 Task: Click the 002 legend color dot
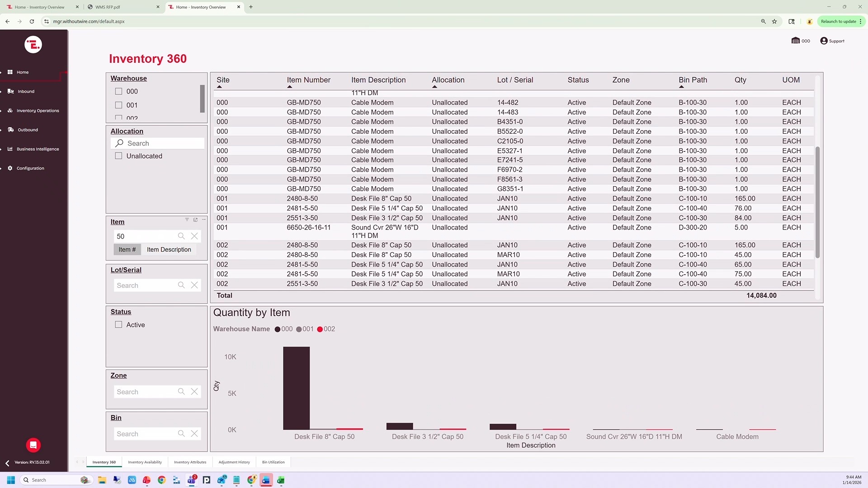tap(320, 329)
